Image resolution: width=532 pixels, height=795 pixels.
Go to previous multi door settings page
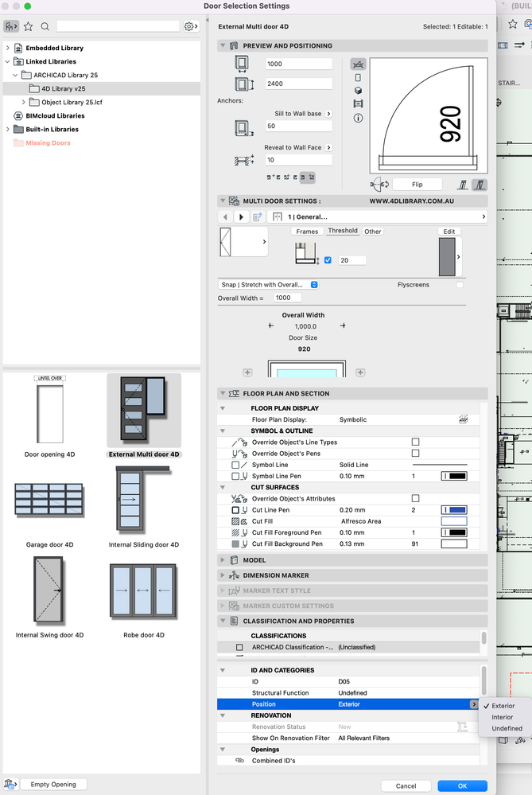pyautogui.click(x=225, y=217)
